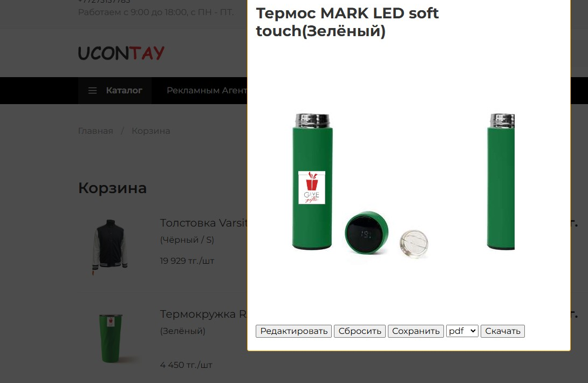588x383 pixels.
Task: Click the Сбросить button
Action: [360, 331]
